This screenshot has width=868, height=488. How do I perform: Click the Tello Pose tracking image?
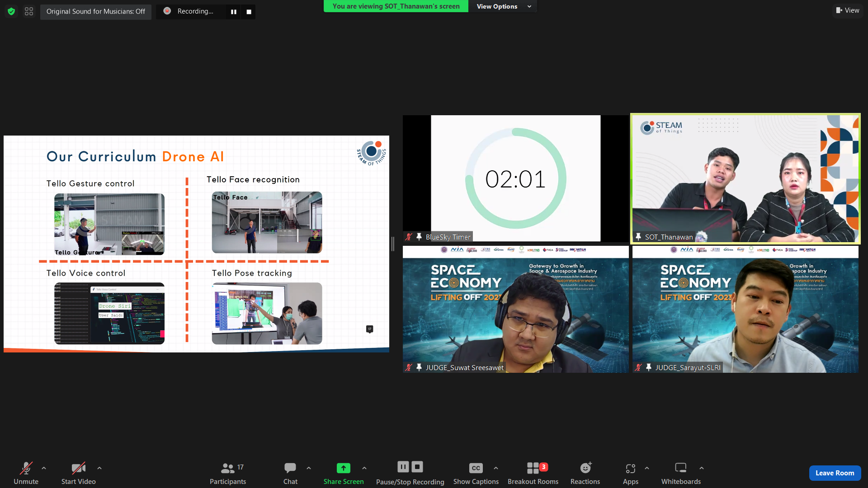(x=267, y=314)
